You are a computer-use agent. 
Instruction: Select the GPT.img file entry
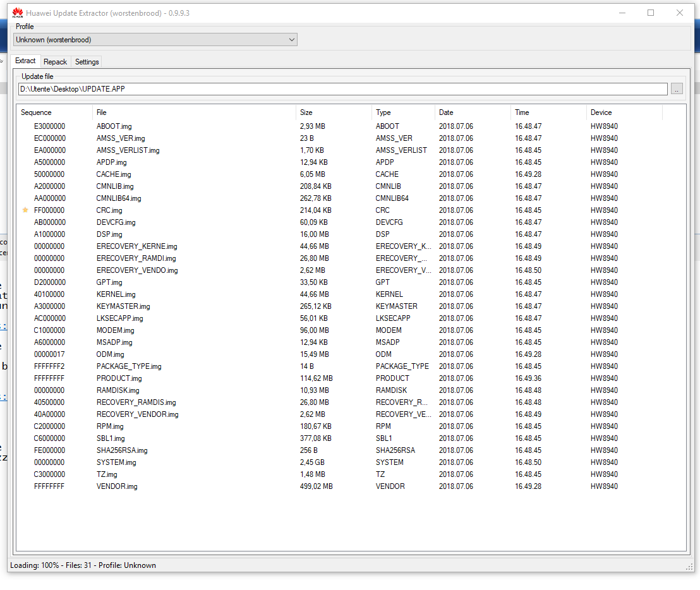tap(109, 283)
